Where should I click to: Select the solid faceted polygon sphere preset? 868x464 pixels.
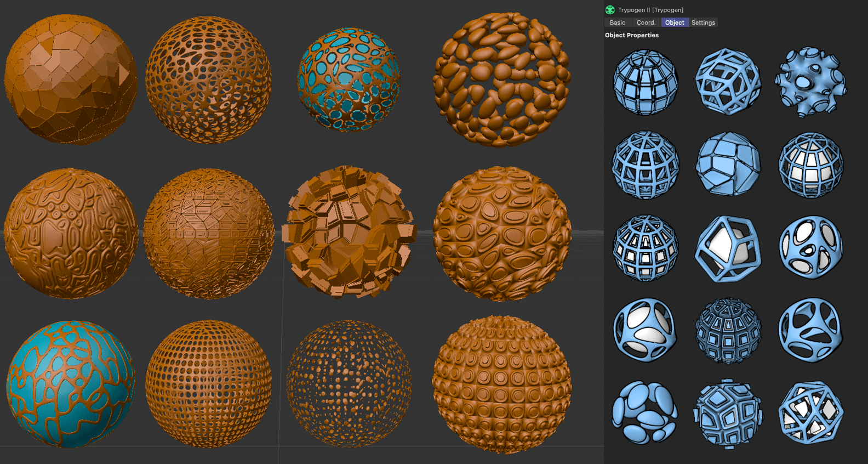pos(728,164)
